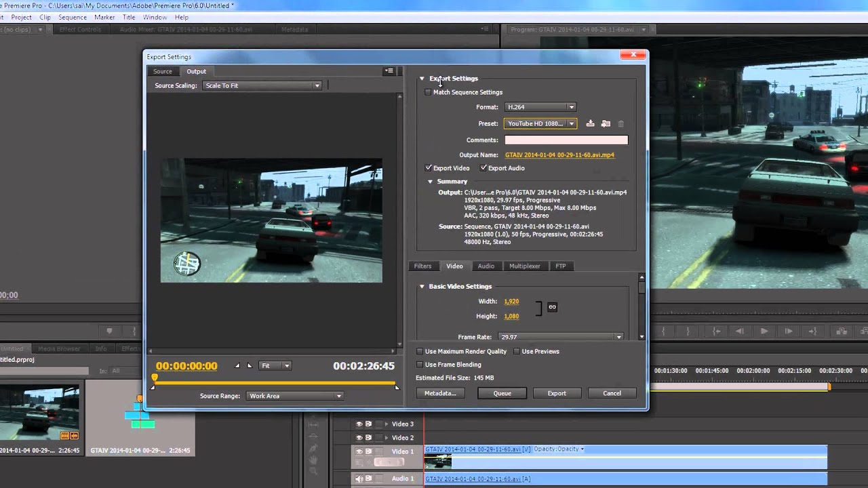Open the Source Scaling dropdown

tap(262, 85)
